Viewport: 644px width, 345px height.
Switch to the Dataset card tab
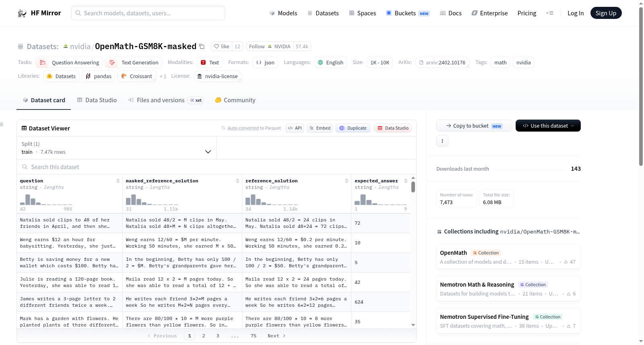click(x=44, y=100)
